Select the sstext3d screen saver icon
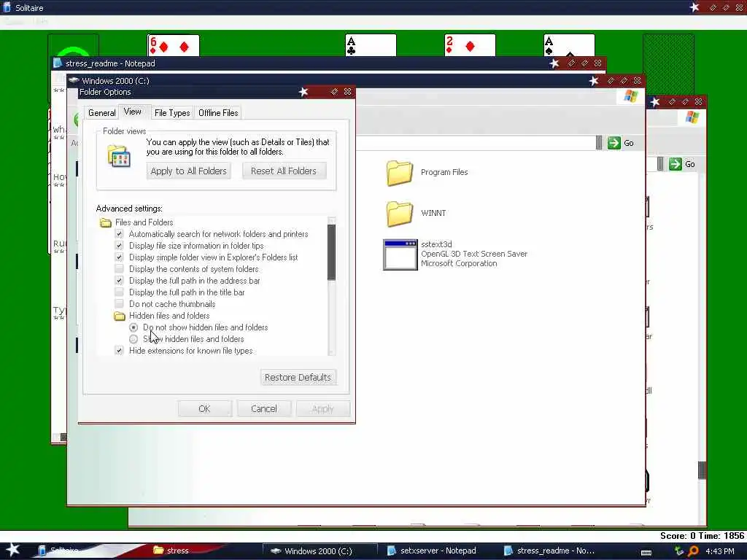 coord(400,254)
